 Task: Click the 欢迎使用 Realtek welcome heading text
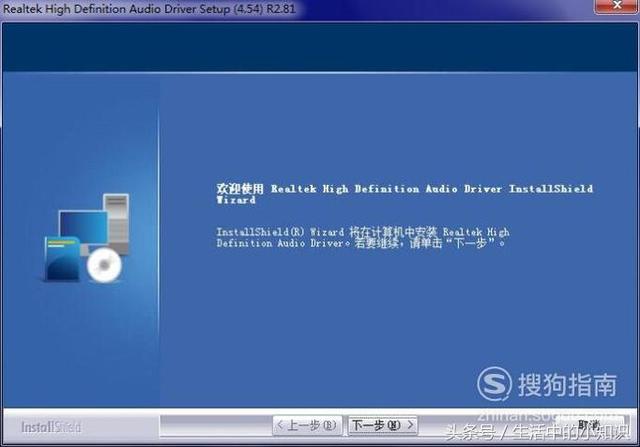point(404,194)
